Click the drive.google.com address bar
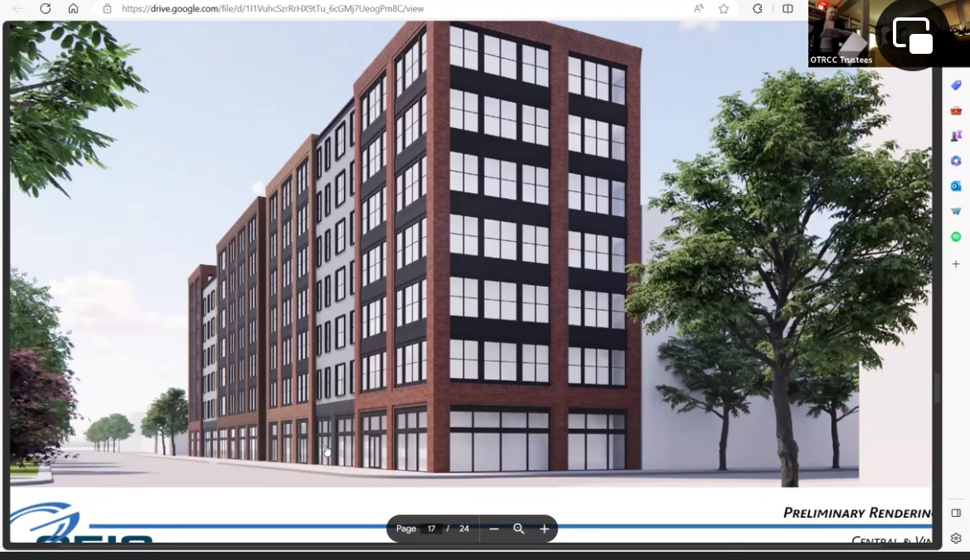Viewport: 970px width, 560px height. coord(272,8)
